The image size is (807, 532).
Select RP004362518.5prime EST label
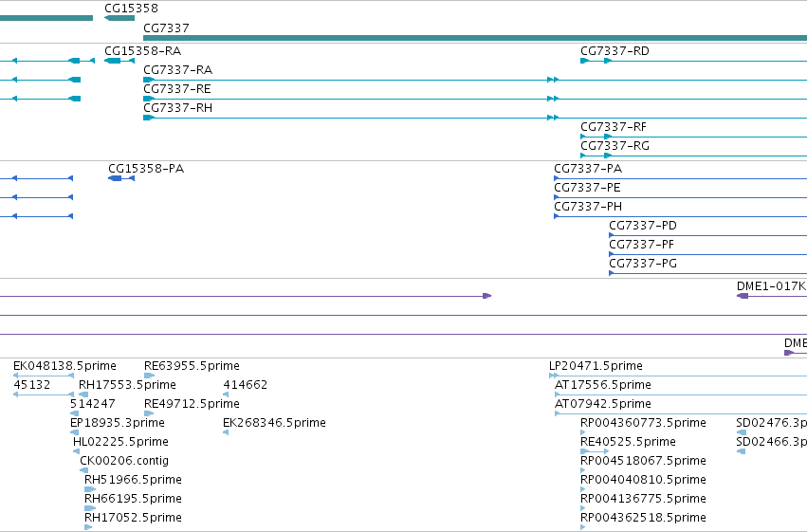[643, 518]
